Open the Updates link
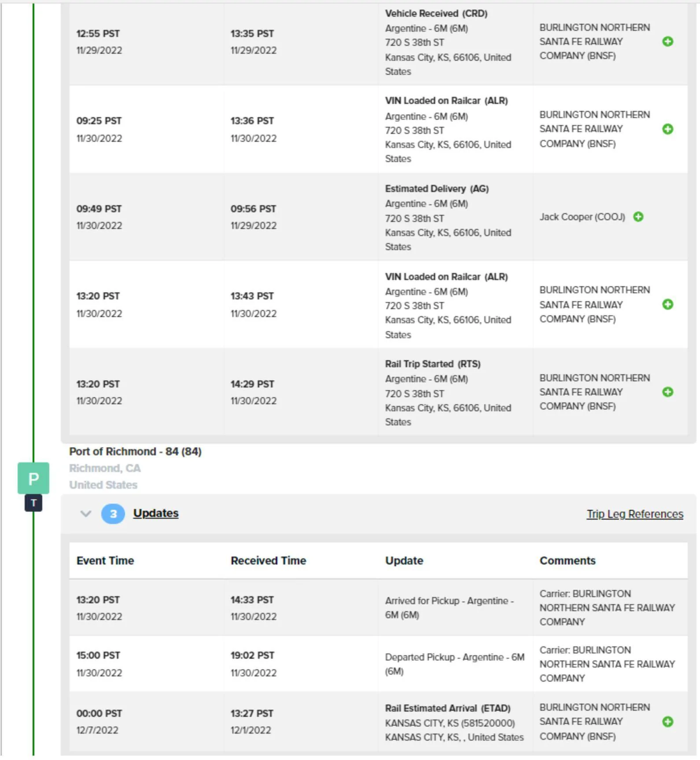The height and width of the screenshot is (760, 700). pos(156,513)
